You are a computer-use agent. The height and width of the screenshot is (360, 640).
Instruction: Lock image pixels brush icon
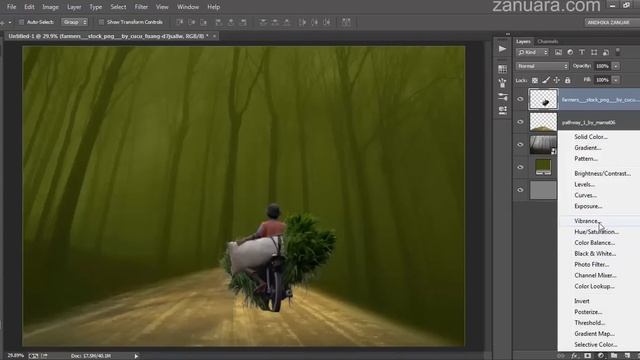point(546,80)
